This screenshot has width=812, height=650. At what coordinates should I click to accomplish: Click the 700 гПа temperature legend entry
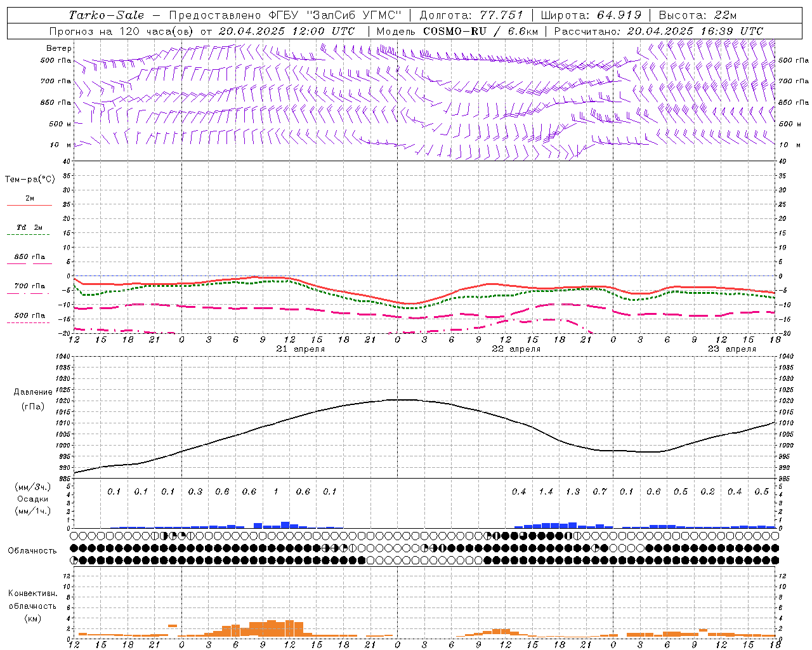30,286
